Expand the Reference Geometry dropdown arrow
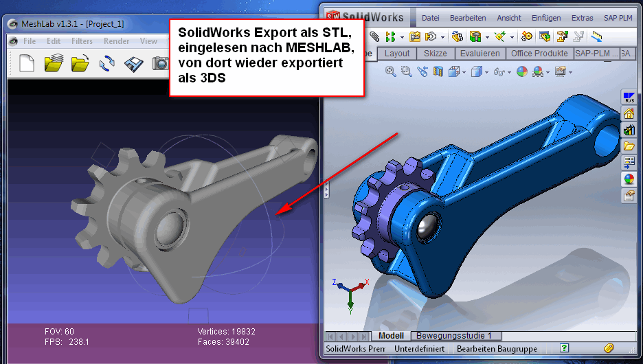 512,37
